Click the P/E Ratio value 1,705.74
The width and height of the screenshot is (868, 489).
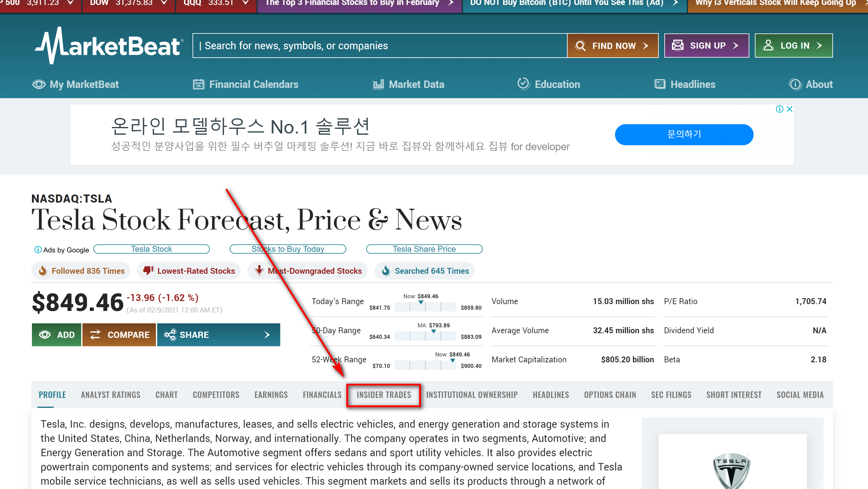coord(811,301)
